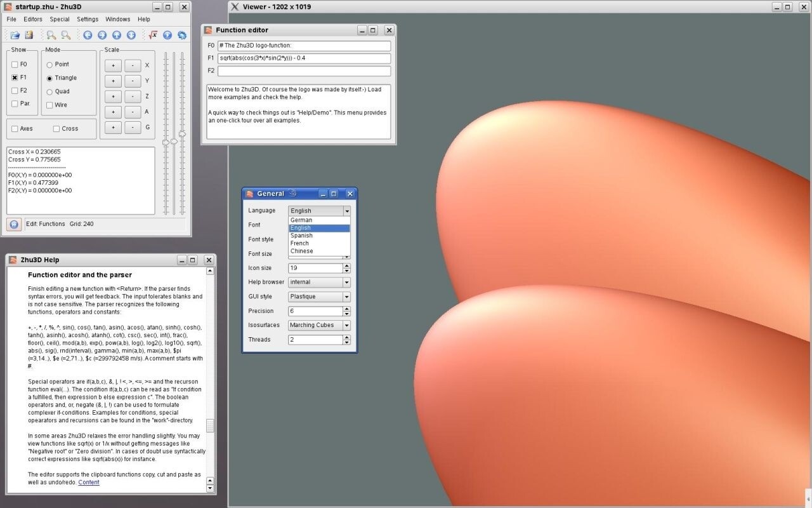Click the open file icon in toolbar
812x508 pixels.
pyautogui.click(x=15, y=36)
